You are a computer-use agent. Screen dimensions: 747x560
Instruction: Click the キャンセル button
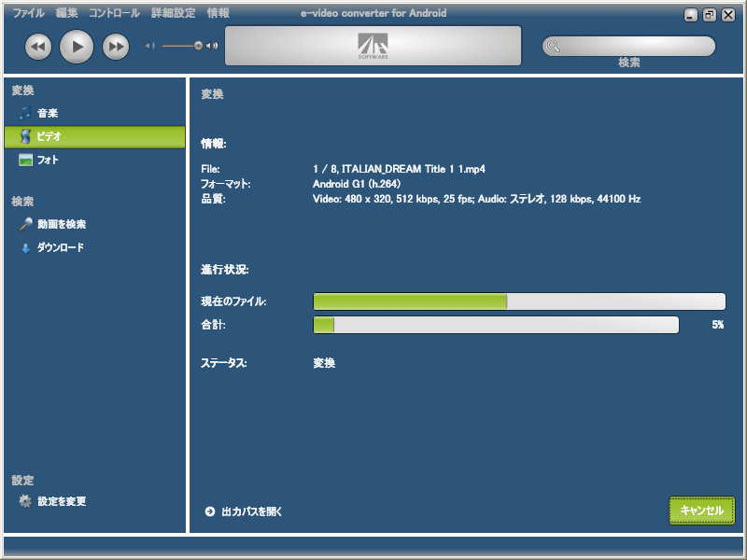click(x=702, y=511)
